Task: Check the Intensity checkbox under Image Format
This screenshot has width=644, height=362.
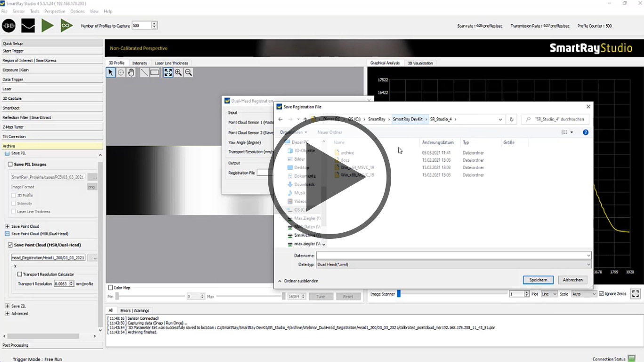Action: tap(14, 204)
